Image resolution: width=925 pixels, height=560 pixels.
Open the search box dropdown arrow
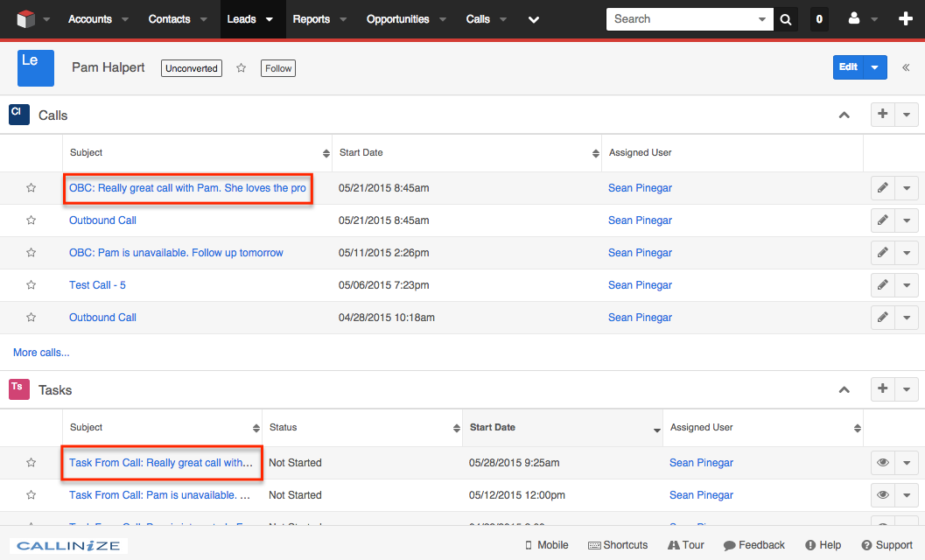761,19
